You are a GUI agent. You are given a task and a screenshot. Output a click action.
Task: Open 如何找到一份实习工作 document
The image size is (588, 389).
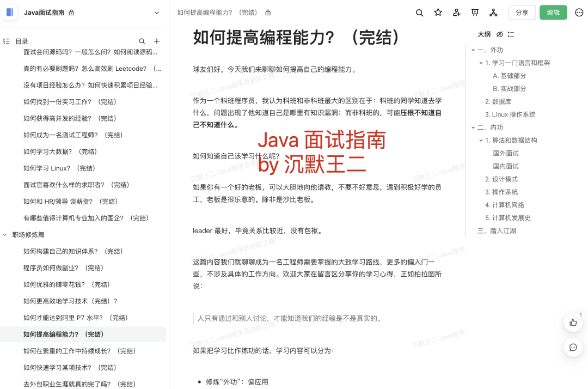70,102
